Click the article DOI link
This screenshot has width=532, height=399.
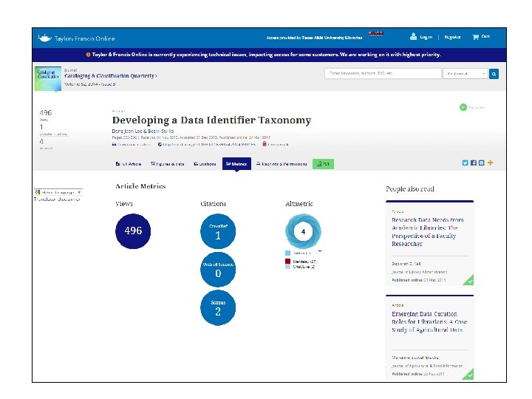[x=207, y=145]
